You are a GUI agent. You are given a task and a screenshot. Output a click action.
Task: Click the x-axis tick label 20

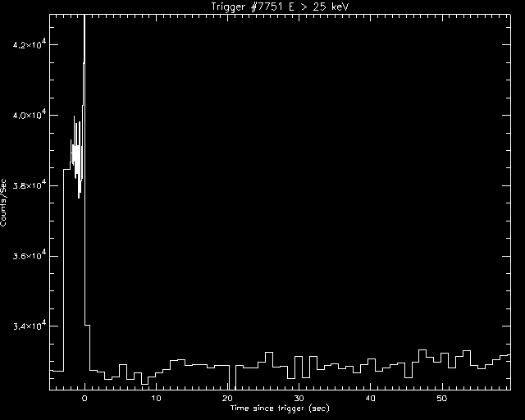pyautogui.click(x=227, y=398)
